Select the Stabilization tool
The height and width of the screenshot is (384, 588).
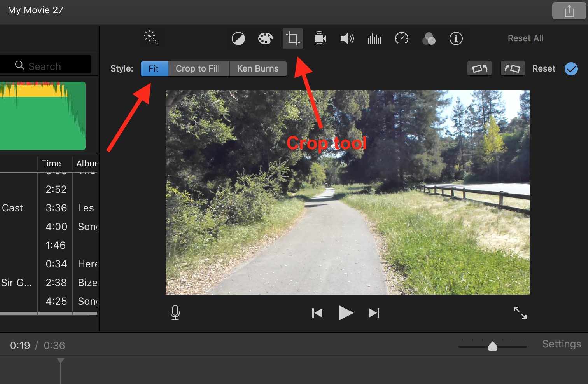320,38
